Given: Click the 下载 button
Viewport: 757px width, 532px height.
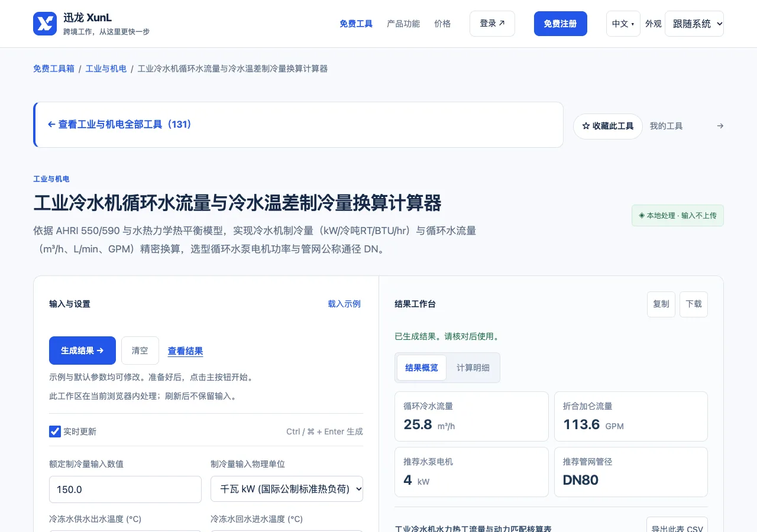Looking at the screenshot, I should pyautogui.click(x=694, y=304).
